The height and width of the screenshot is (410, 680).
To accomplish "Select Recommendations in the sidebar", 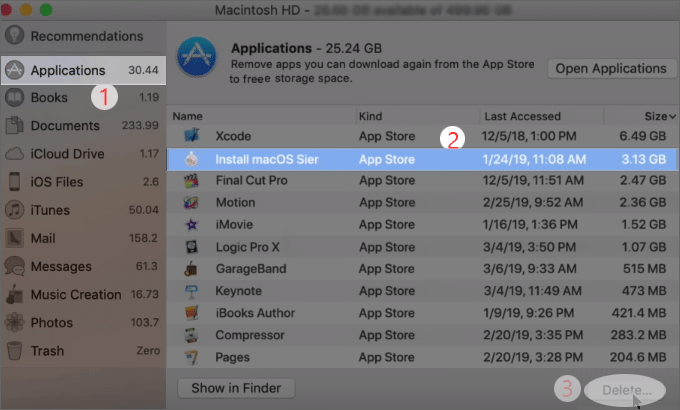I will pos(83,36).
